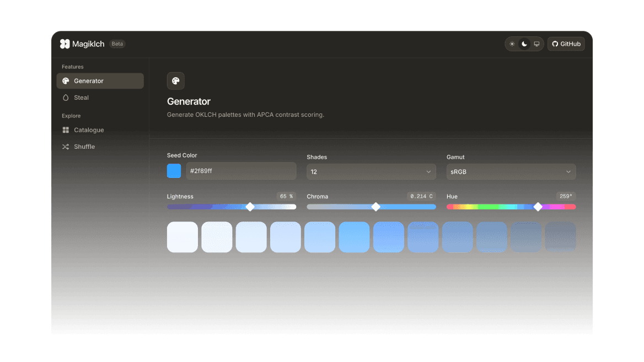Select the darkest blue palette swatch
Viewport: 644px width, 362px height.
tap(560, 236)
